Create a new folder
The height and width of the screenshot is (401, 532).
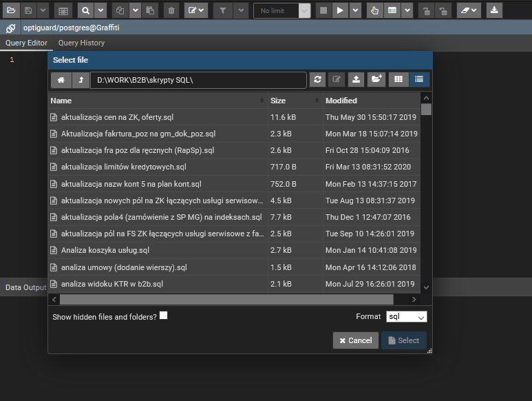coord(376,80)
